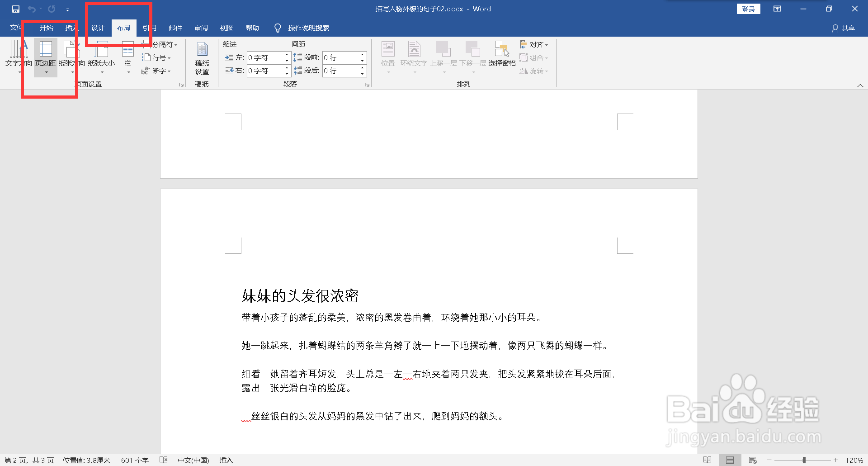Open the 对齐 (Align) dropdown
The height and width of the screenshot is (466, 868).
pos(535,44)
